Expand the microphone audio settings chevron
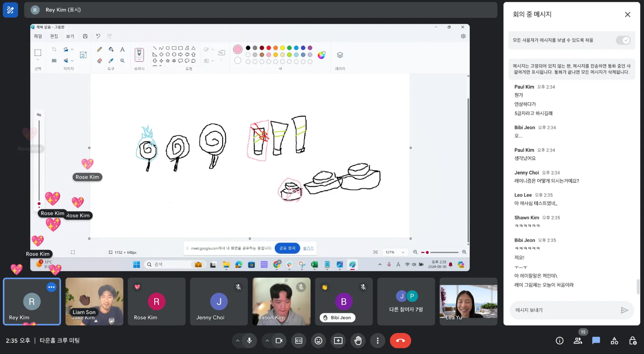The width and height of the screenshot is (644, 354). pyautogui.click(x=237, y=340)
